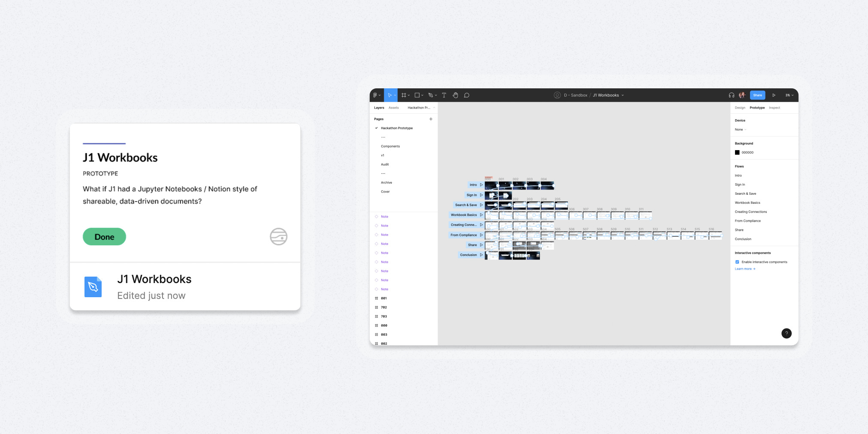The height and width of the screenshot is (434, 868).
Task: Select the Audit page
Action: [385, 164]
